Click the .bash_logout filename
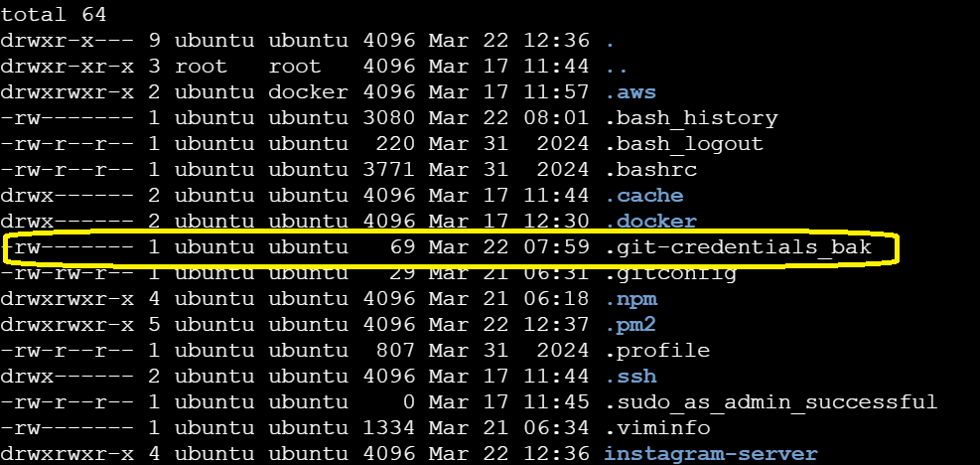 (x=684, y=144)
